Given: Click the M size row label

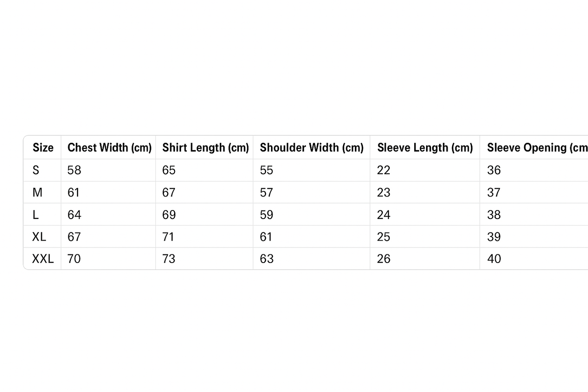Looking at the screenshot, I should tap(37, 193).
